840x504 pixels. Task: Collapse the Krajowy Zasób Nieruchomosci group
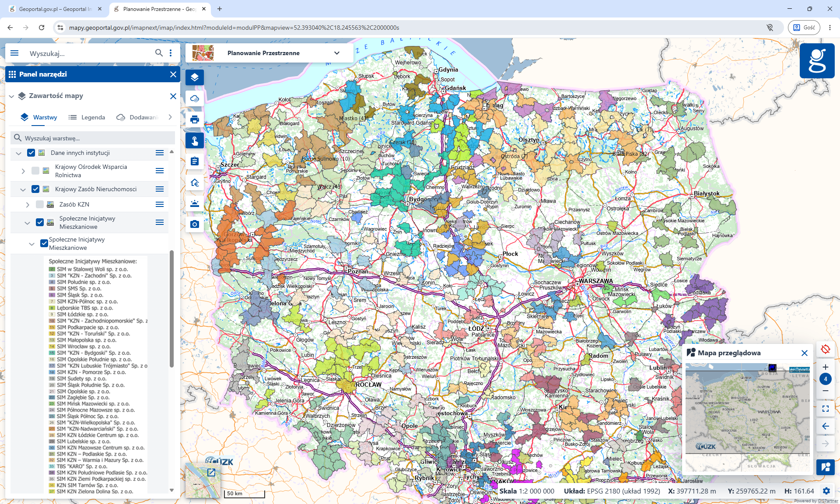pyautogui.click(x=23, y=189)
